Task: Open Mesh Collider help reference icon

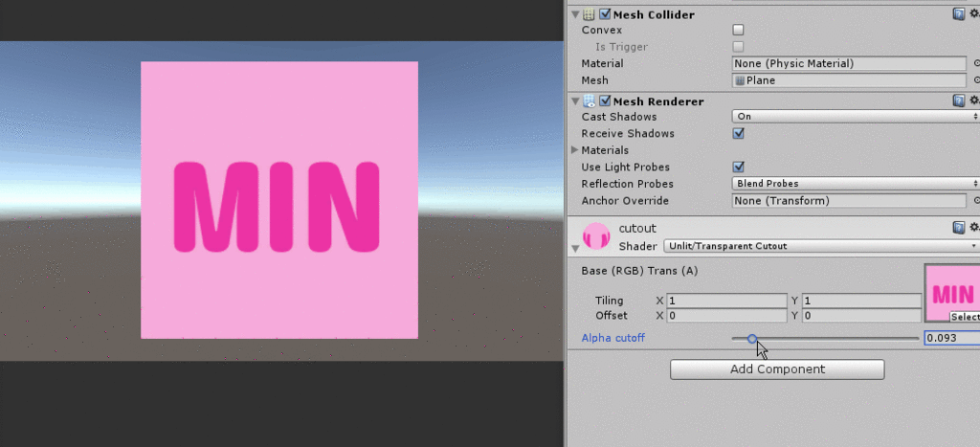Action: 959,14
